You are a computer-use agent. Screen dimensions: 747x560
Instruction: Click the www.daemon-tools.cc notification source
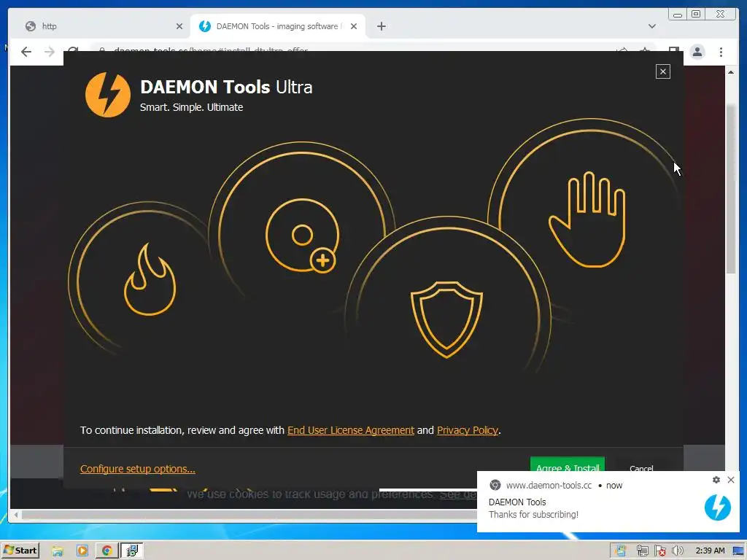point(549,485)
